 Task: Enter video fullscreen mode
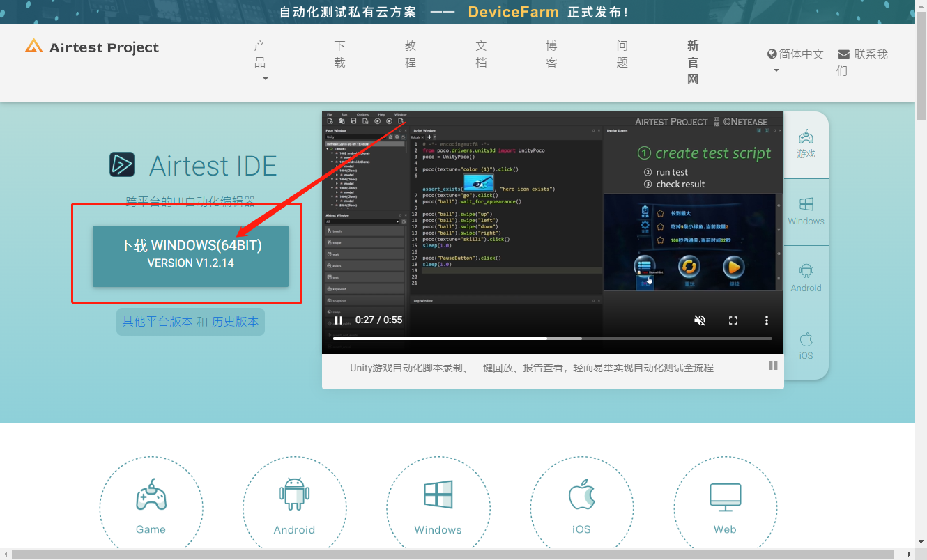point(733,320)
